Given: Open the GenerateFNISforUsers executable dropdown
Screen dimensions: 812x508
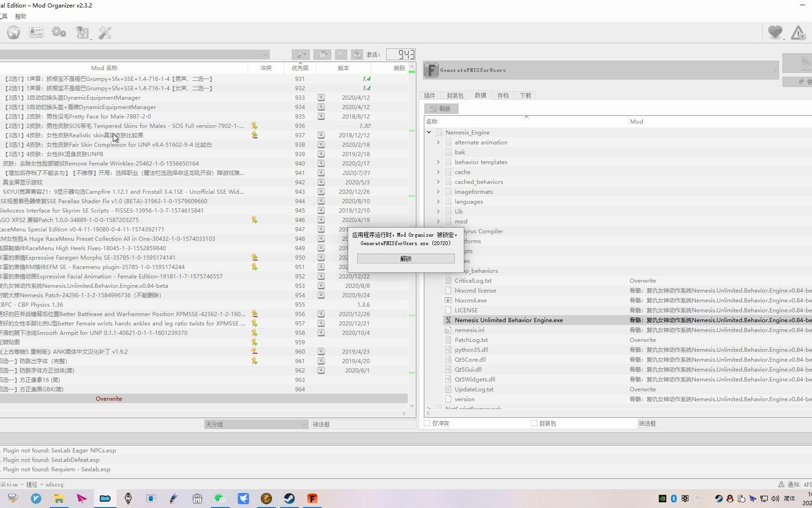Looking at the screenshot, I should [x=601, y=70].
